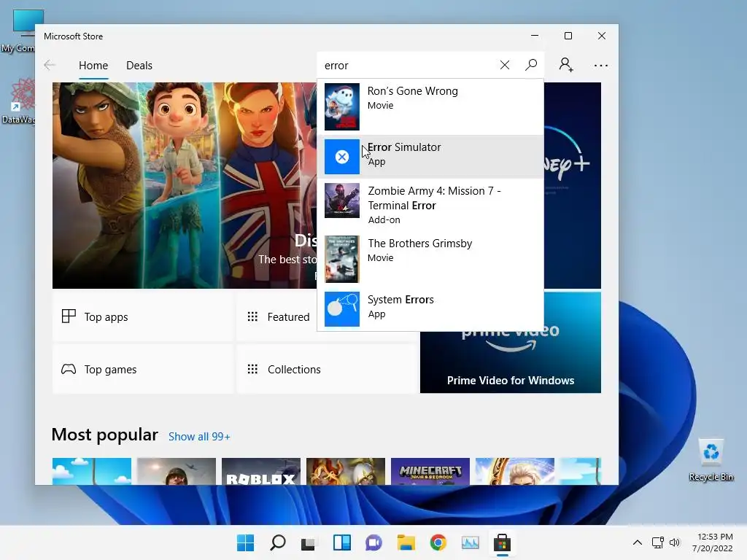The width and height of the screenshot is (747, 560).
Task: Open the Windows Start button
Action: pyautogui.click(x=246, y=542)
